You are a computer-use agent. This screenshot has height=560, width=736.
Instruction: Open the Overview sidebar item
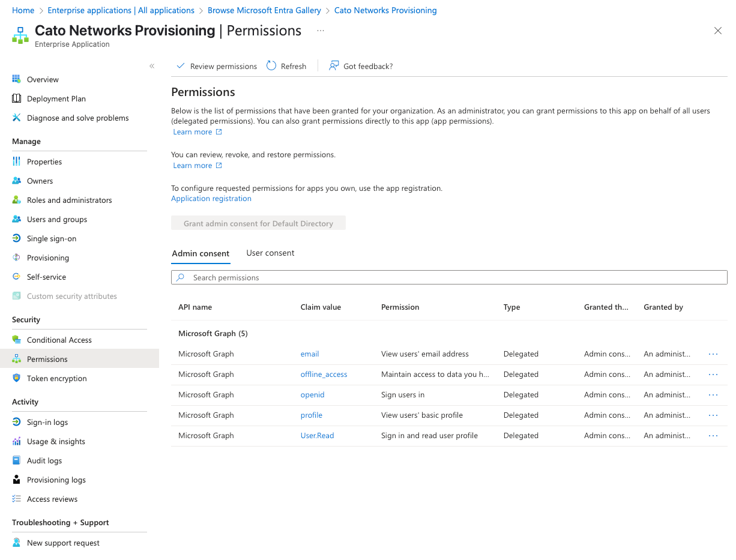(43, 79)
